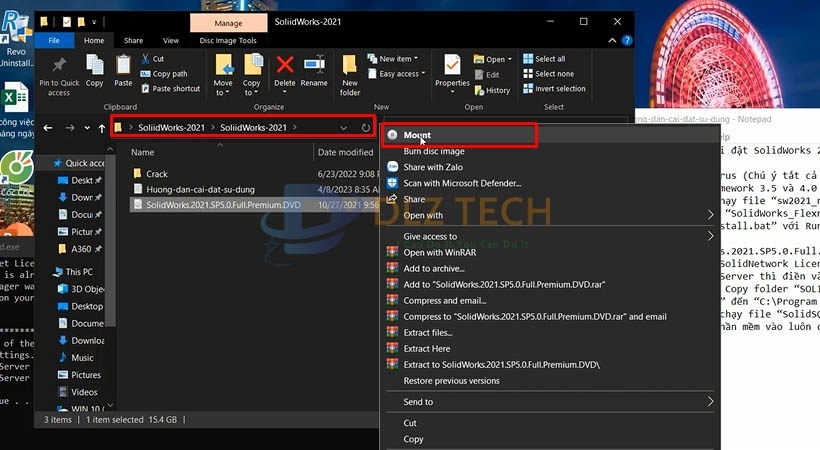
Task: Open the Crack folder
Action: 157,174
